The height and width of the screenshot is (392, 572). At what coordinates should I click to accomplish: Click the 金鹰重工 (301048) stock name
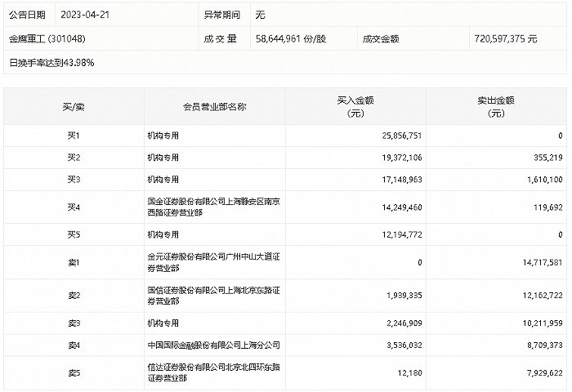pos(47,38)
